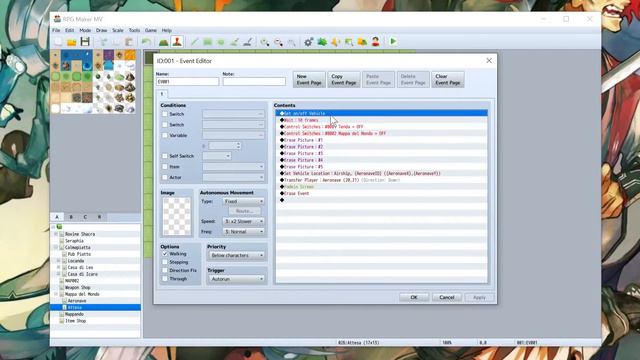
Task: Collapse the Mappa del Mondo tree node
Action: click(56, 294)
